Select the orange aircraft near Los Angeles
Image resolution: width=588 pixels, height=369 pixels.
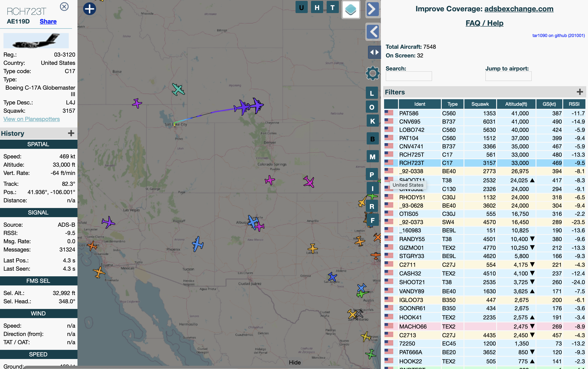[x=92, y=246]
